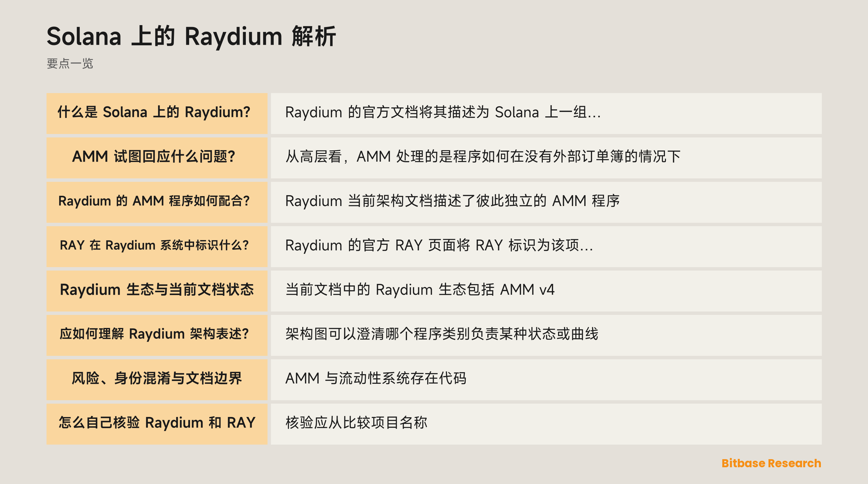Select the cell 'RAY 在 Raydium 系统中标识什么?'
This screenshot has height=484, width=868.
tap(157, 247)
